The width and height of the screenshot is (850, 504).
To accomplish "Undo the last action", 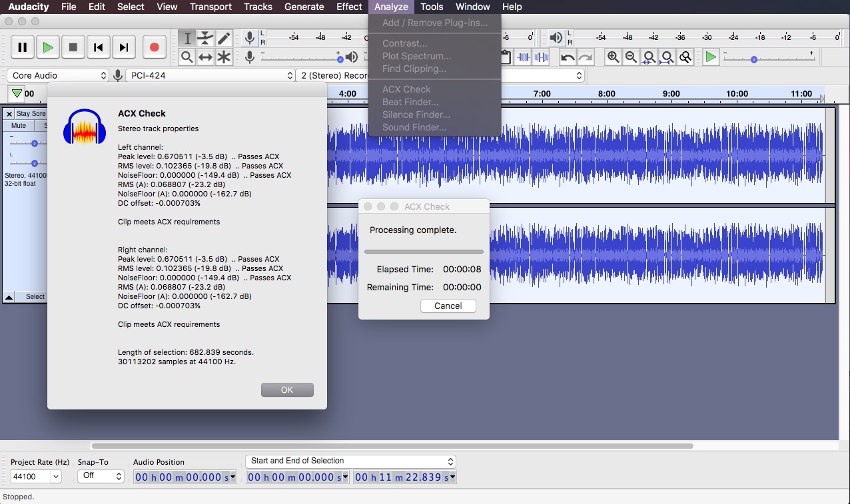I will pos(568,57).
